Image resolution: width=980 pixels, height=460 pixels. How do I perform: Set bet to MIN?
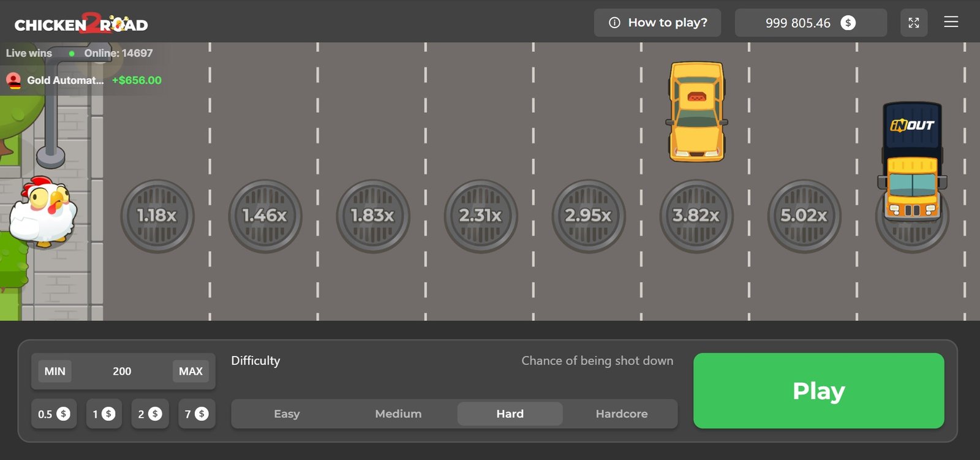point(55,371)
